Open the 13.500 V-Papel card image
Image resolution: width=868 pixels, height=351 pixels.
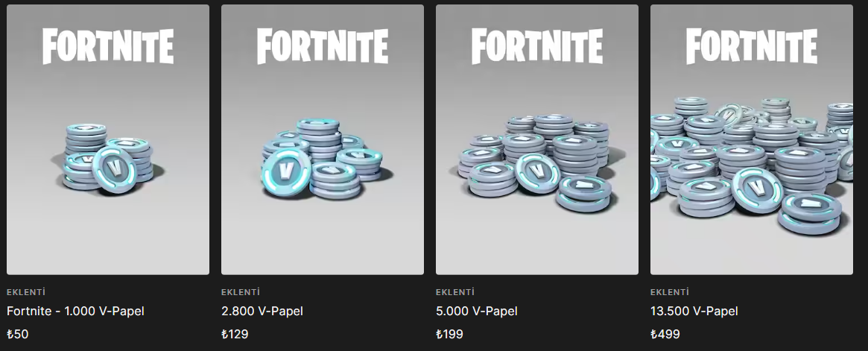click(751, 139)
